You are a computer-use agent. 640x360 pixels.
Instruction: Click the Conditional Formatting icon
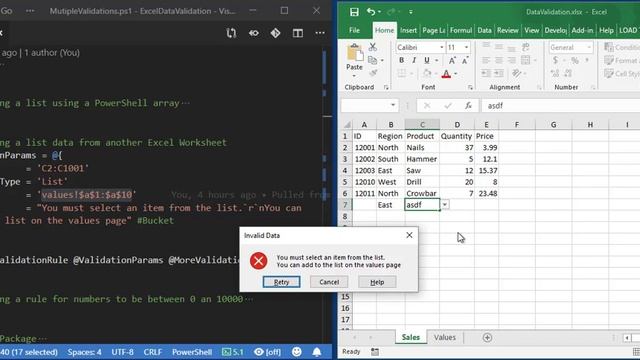(609, 47)
